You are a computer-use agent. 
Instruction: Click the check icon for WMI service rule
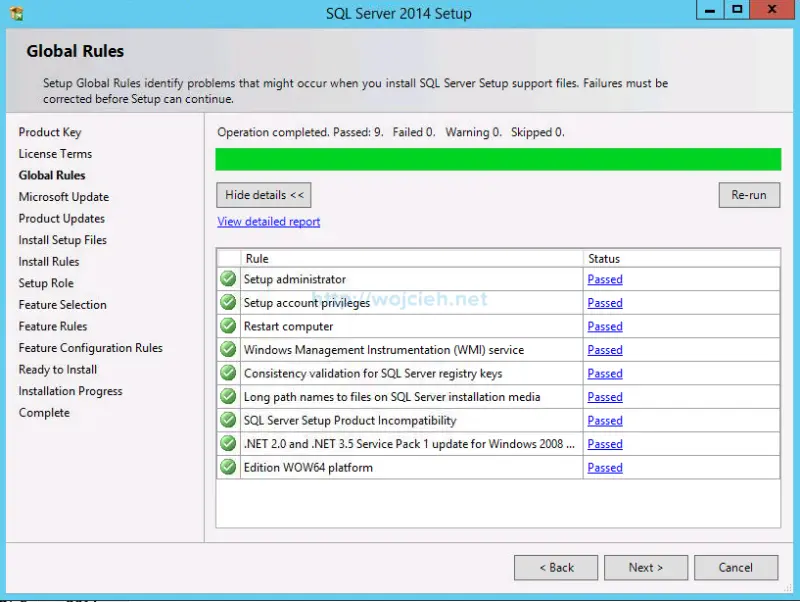point(227,349)
